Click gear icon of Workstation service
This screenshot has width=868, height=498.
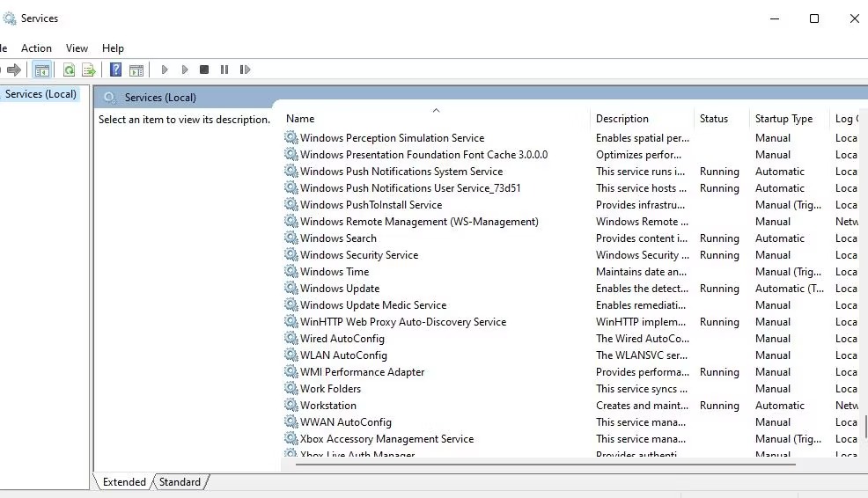tap(291, 405)
